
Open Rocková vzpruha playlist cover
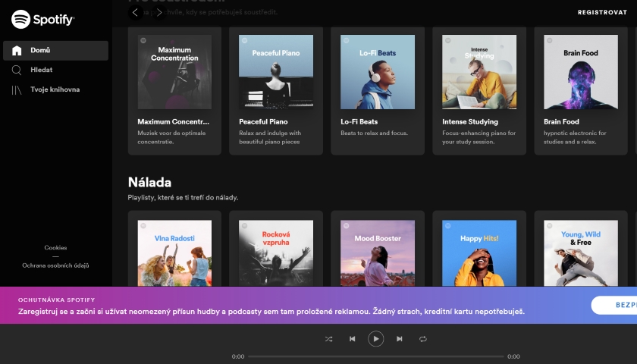point(276,253)
